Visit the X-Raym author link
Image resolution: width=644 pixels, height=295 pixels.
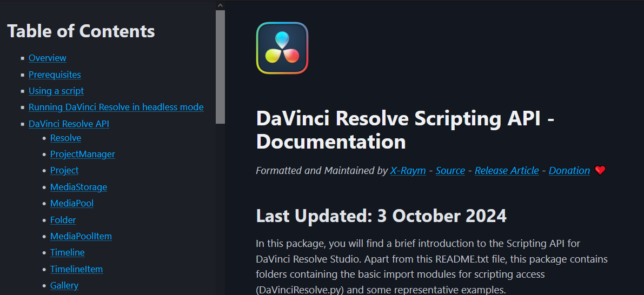point(408,170)
